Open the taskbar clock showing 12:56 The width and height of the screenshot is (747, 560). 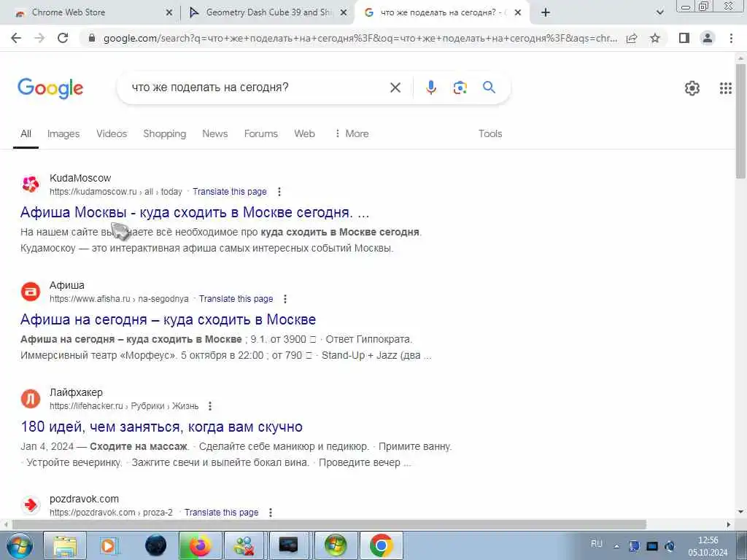[708, 546]
